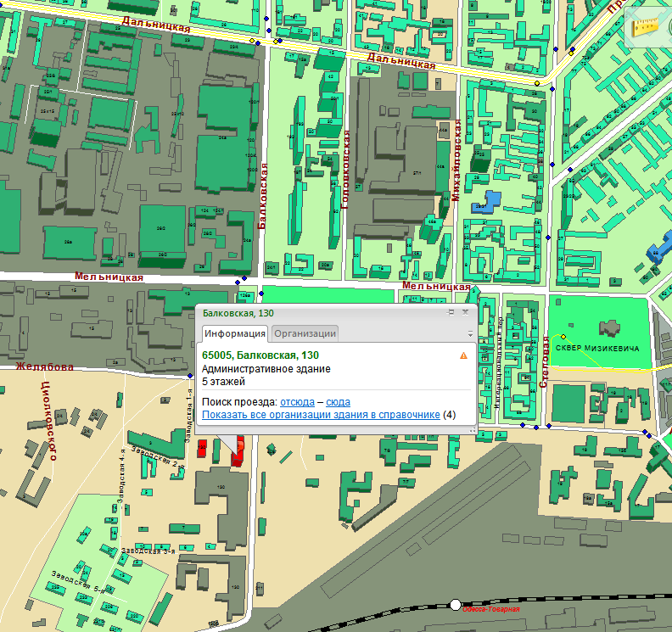Show all organizations of building in directory
Viewport: 672px width, 632px height.
click(x=321, y=415)
